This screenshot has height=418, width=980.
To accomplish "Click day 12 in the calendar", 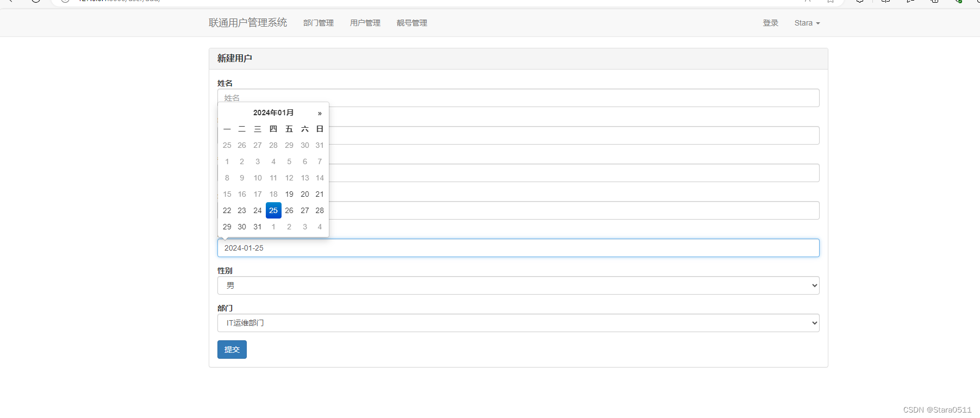I will click(x=289, y=178).
